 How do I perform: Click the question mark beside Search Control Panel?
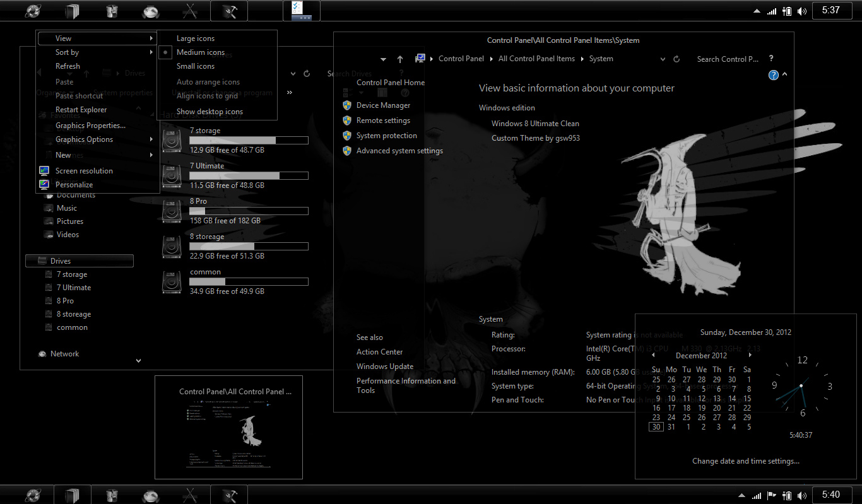[x=771, y=58]
